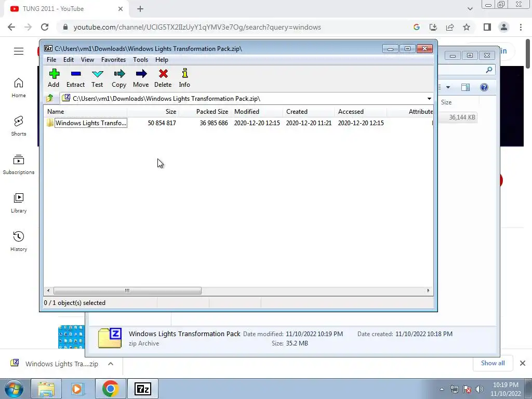Open Windows Explorer from taskbar
Viewport: 532px width, 399px height.
click(46, 389)
